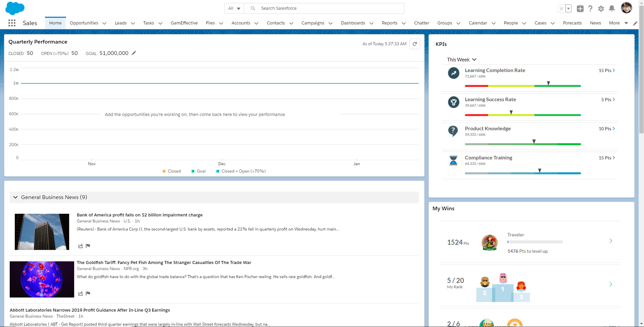644x327 pixels.
Task: Collapse the General Business News section
Action: coord(15,197)
